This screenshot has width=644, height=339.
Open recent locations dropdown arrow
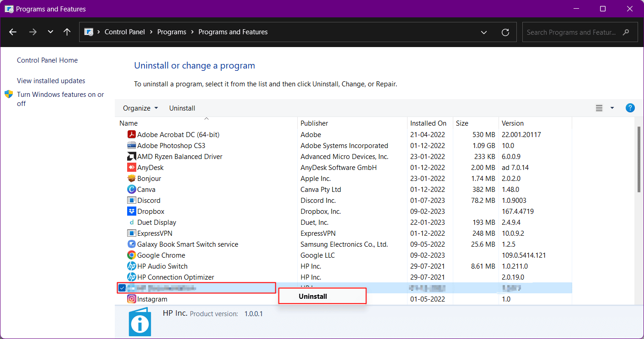tap(50, 32)
